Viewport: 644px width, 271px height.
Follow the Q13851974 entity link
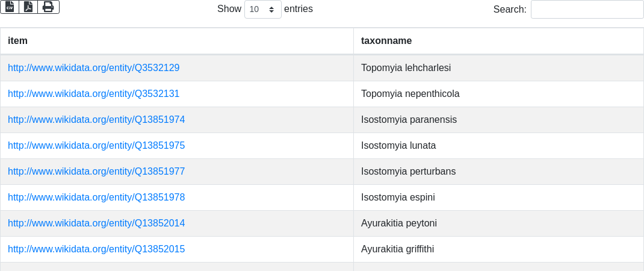96,120
